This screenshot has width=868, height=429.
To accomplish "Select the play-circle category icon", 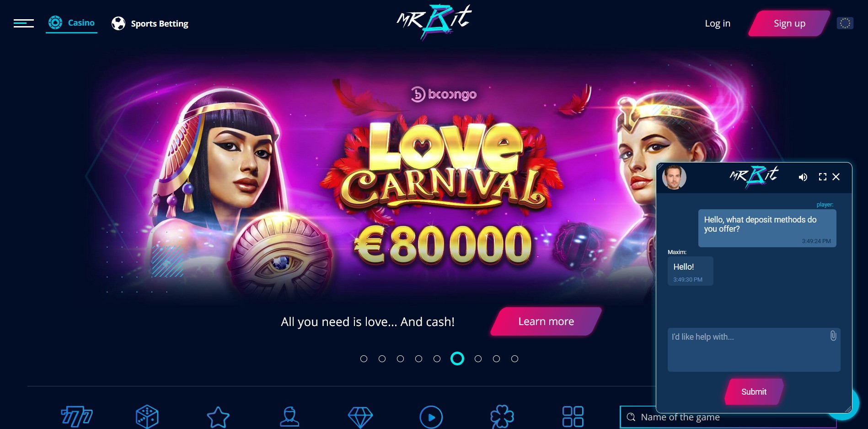I will pyautogui.click(x=431, y=417).
